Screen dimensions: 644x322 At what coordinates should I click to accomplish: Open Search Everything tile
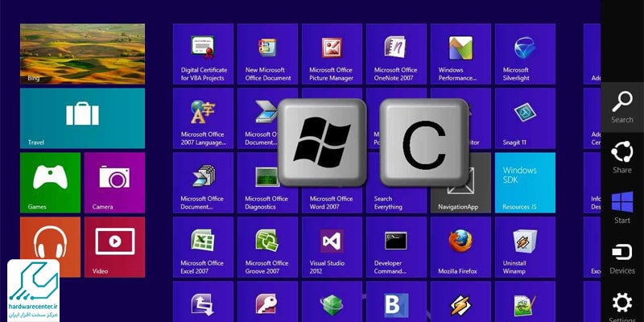click(x=396, y=199)
